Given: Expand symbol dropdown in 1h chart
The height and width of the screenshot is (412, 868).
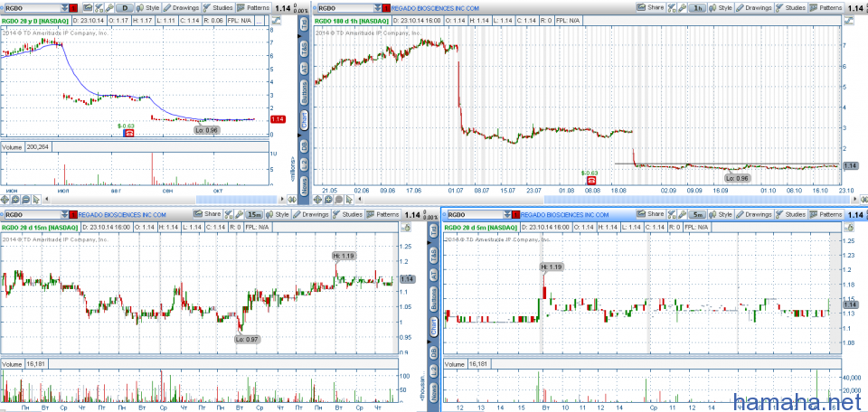Looking at the screenshot, I should [x=378, y=8].
